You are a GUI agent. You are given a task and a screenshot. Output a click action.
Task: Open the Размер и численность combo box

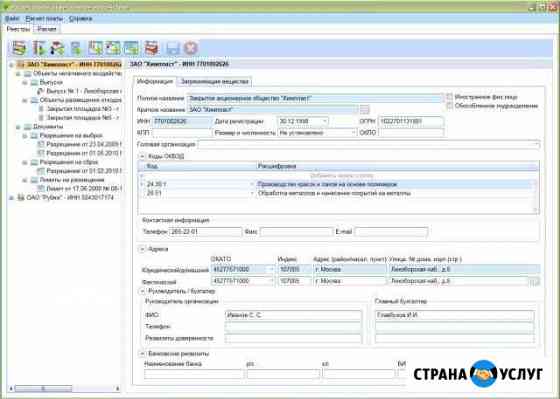pyautogui.click(x=353, y=133)
